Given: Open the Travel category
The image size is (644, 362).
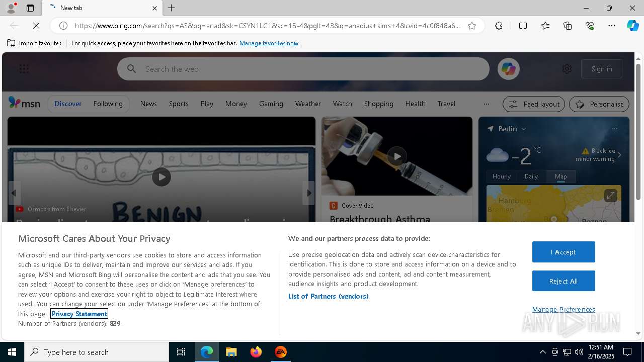Looking at the screenshot, I should coord(446,104).
